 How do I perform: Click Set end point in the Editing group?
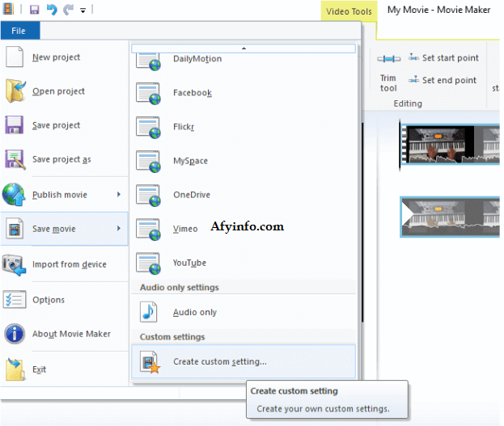[443, 80]
